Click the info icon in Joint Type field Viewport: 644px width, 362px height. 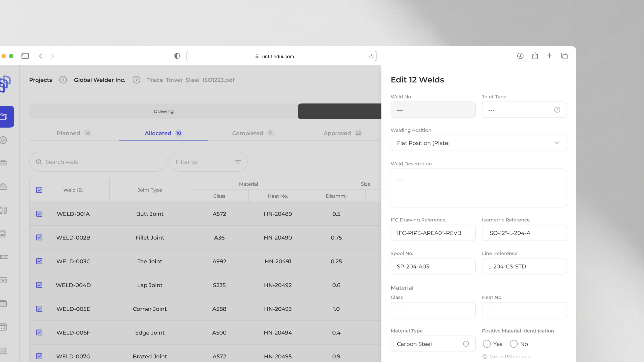click(557, 110)
